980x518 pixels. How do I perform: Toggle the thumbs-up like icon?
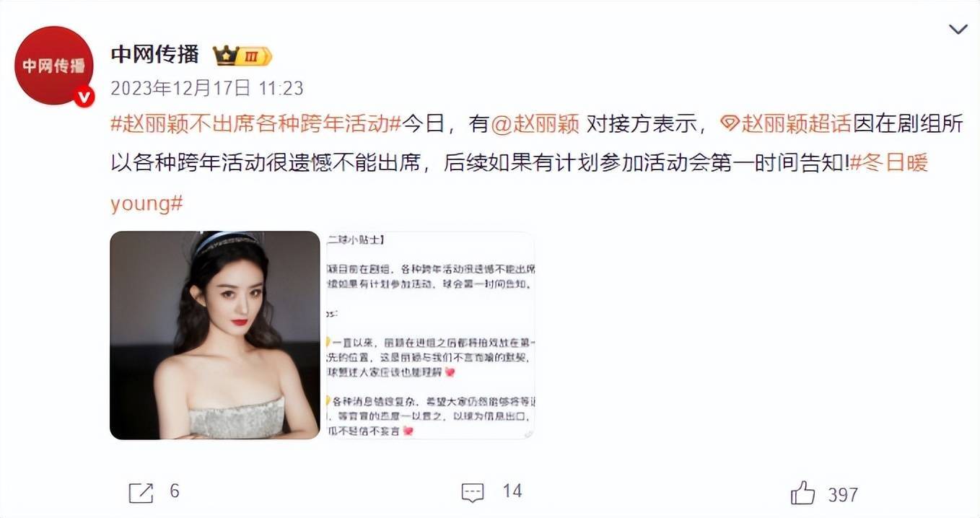click(802, 493)
